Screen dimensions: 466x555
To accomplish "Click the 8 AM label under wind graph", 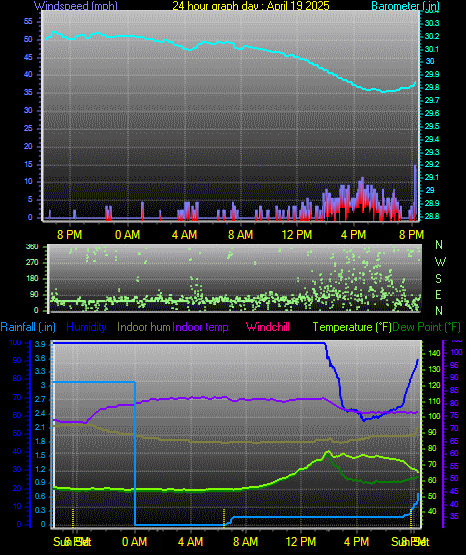I will (x=241, y=235).
